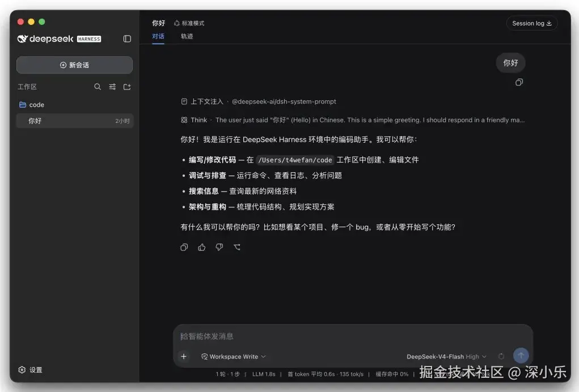Viewport: 579px width, 392px height.
Task: Toggle the sidebar panel icon
Action: (127, 39)
